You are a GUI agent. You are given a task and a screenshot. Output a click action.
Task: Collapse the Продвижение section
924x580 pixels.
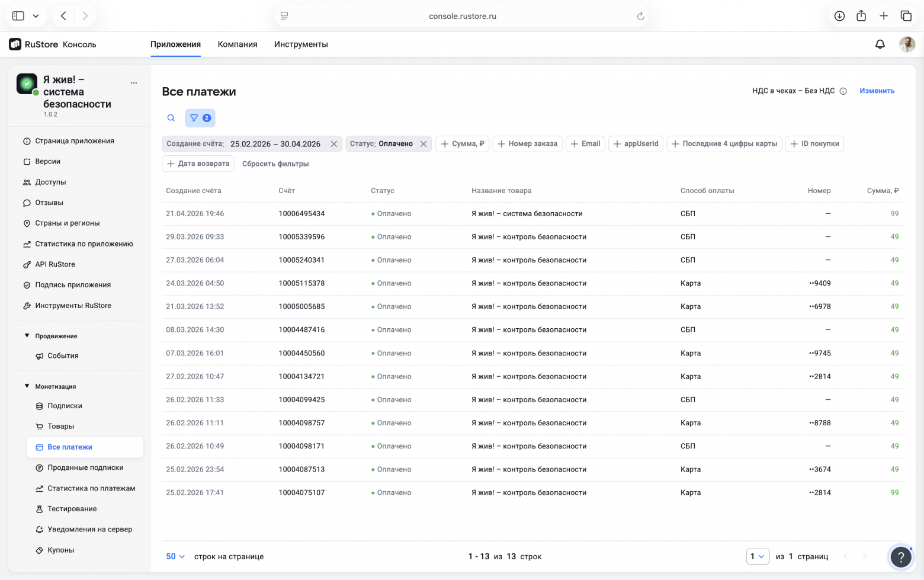point(27,336)
